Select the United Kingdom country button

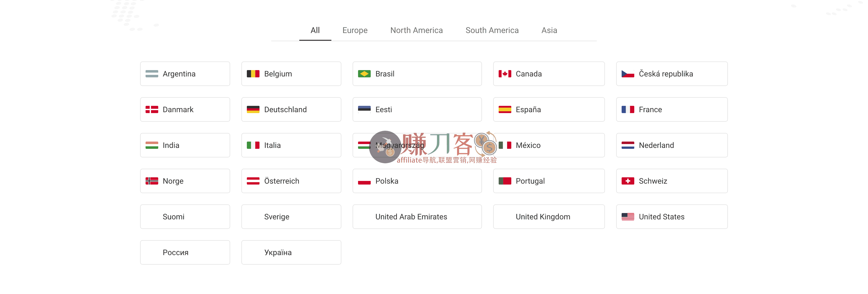point(549,216)
